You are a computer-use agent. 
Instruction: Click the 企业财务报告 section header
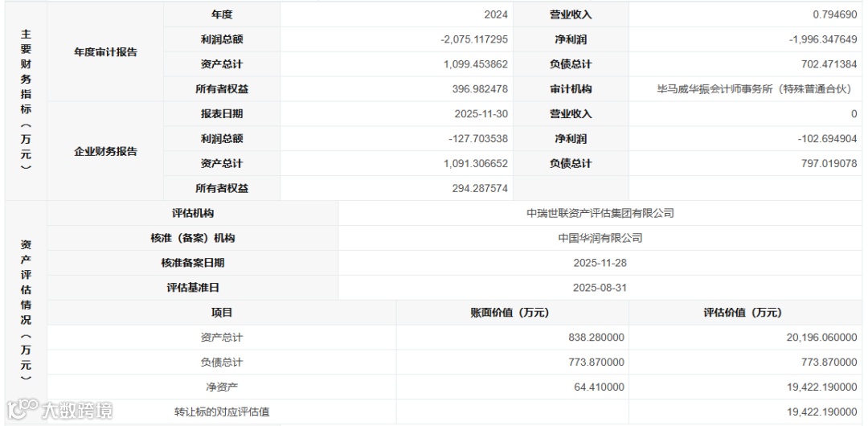click(x=105, y=151)
